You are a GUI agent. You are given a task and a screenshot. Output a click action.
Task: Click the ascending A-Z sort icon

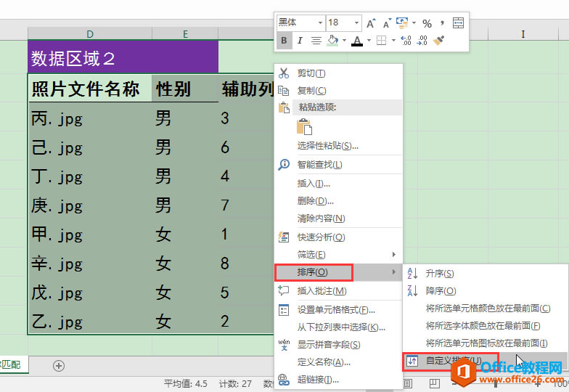click(x=412, y=273)
